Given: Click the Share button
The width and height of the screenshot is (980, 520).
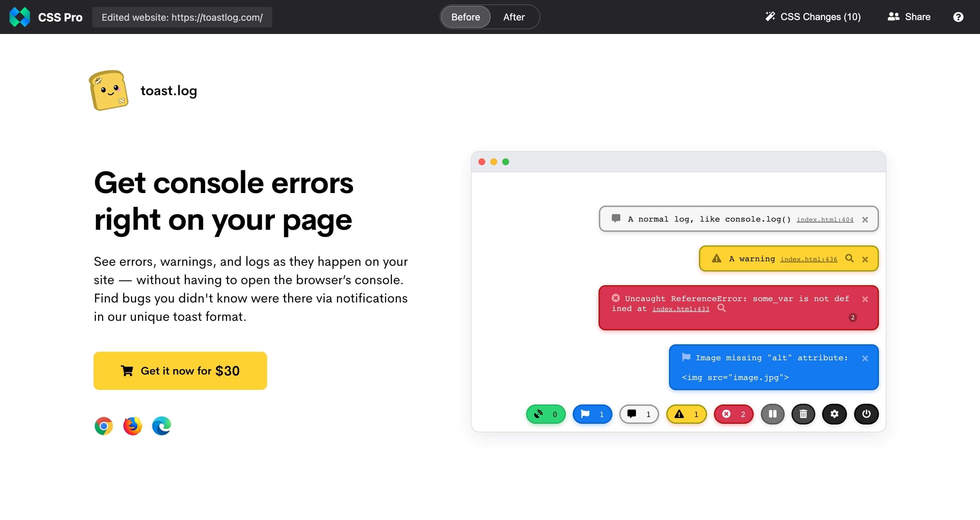Looking at the screenshot, I should (x=909, y=17).
